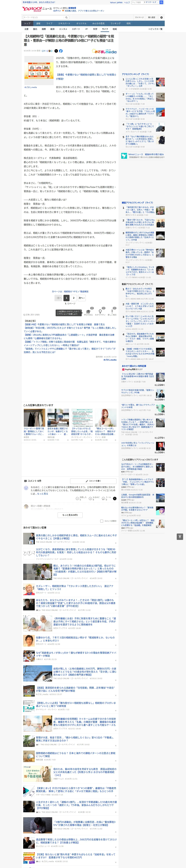186x868 pixels.
Task: Share article on X (Twitter) icon
Action: pos(56,51)
